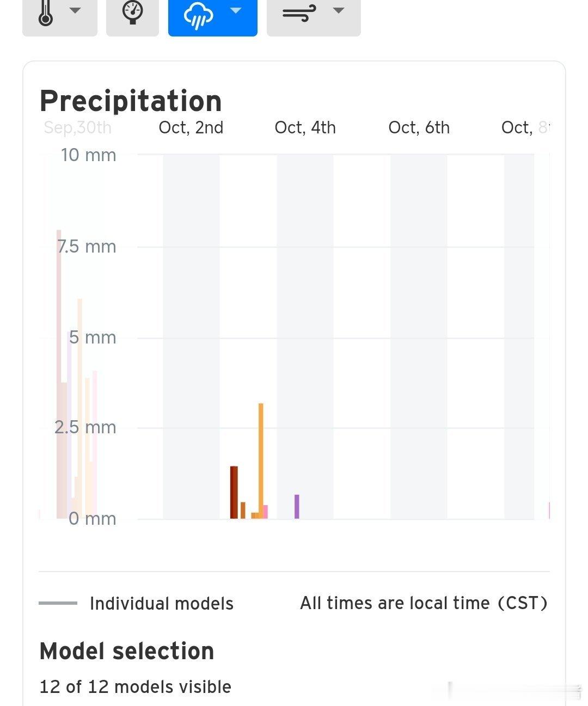Click the small pink bar beside orange
588x706 pixels.
[266, 512]
